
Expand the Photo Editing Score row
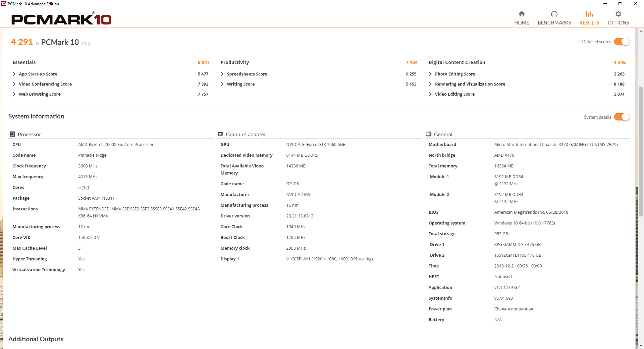click(x=430, y=74)
